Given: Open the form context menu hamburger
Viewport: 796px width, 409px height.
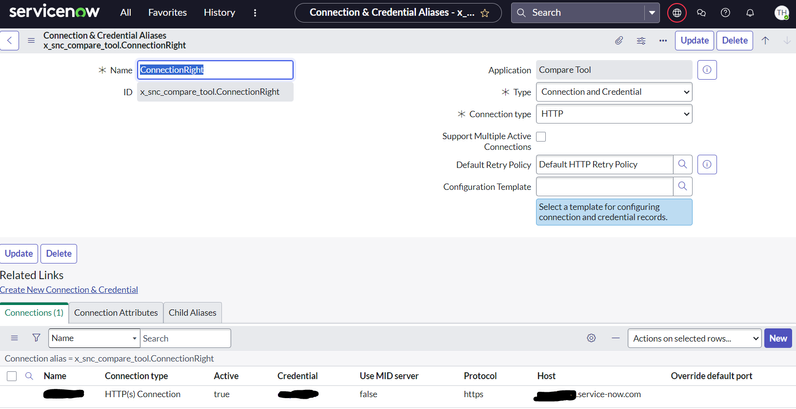Looking at the screenshot, I should click(x=31, y=41).
